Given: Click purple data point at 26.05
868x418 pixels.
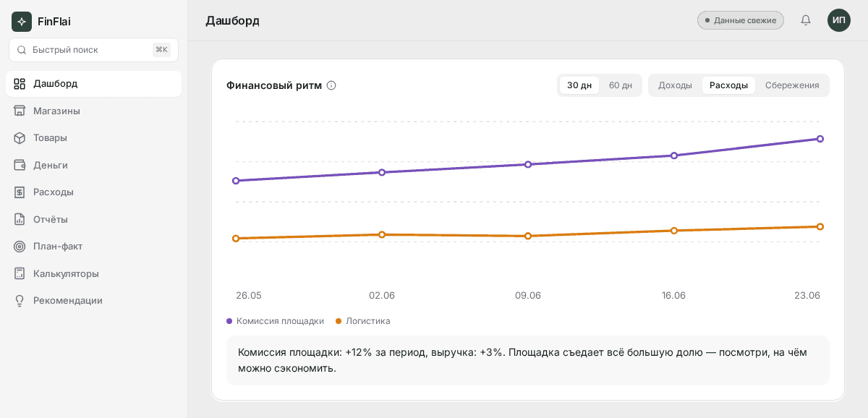Looking at the screenshot, I should [x=236, y=181].
